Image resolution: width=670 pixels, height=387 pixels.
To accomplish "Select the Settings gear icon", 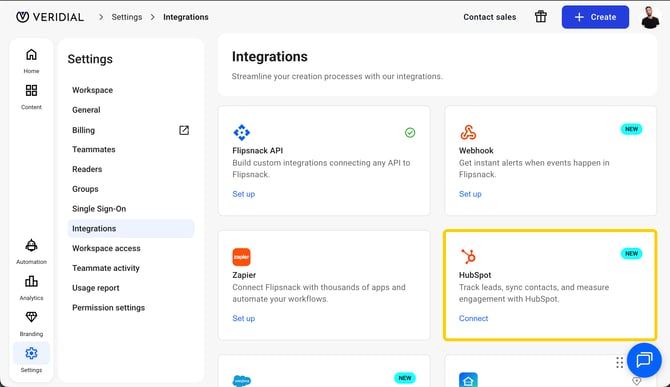I will click(31, 353).
